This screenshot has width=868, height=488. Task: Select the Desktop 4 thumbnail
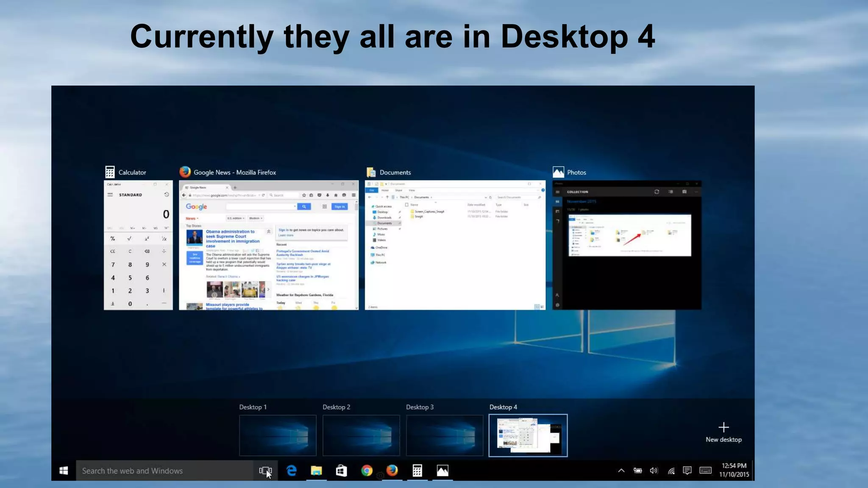[x=528, y=435]
